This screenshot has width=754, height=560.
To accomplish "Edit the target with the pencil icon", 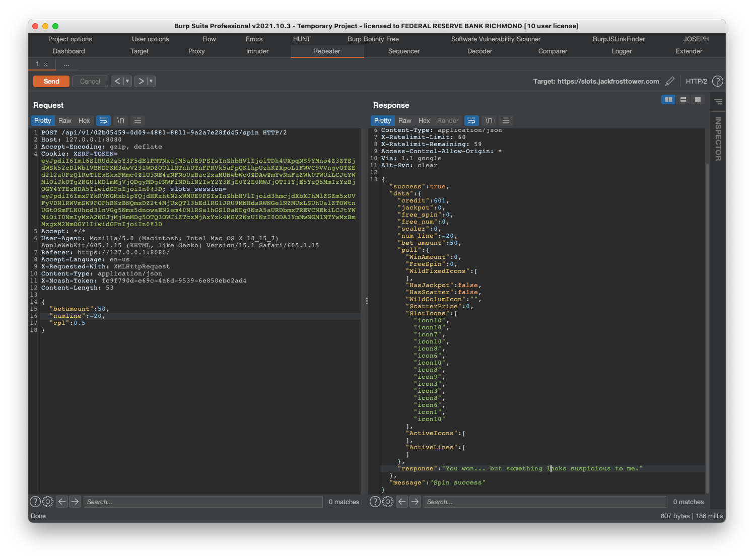I will 670,81.
